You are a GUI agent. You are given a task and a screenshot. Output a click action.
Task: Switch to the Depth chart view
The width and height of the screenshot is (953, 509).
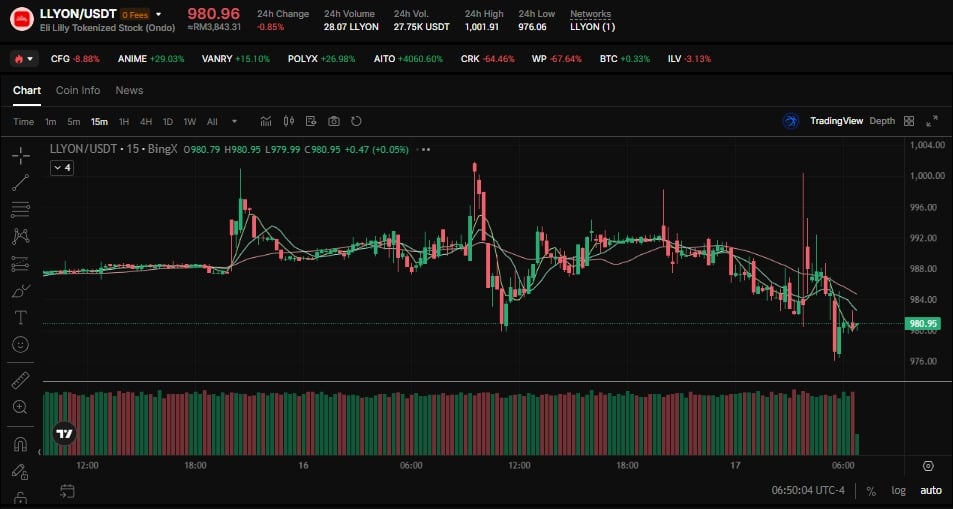(882, 121)
